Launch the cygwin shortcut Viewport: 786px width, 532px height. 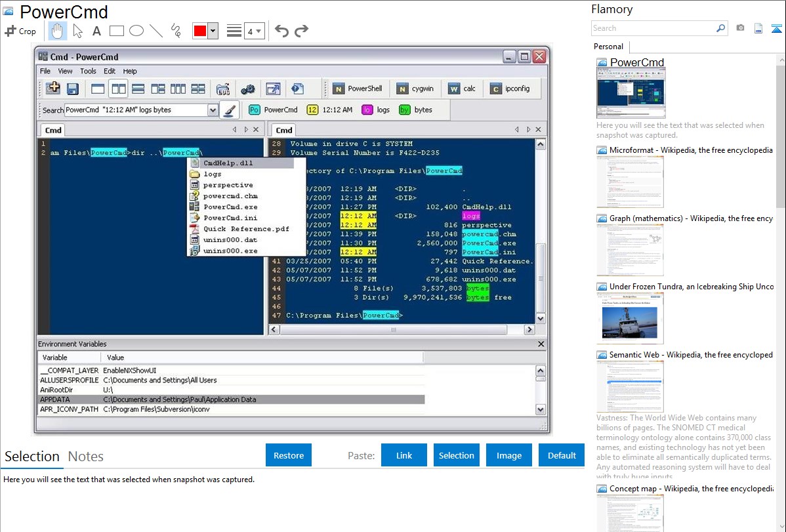(415, 89)
